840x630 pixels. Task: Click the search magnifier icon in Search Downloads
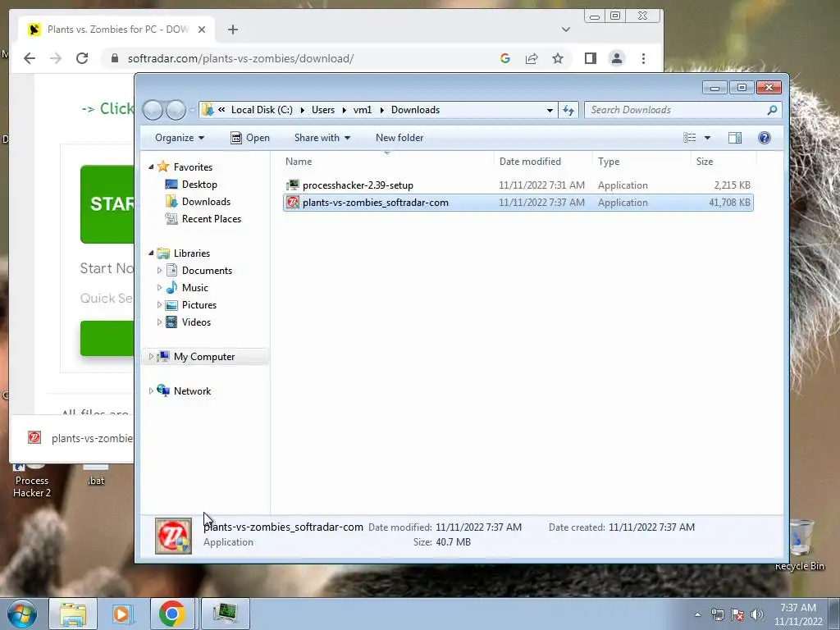click(772, 110)
